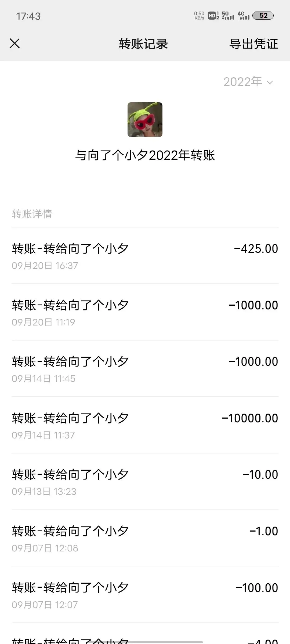Tap the chevron next to 2022年
The height and width of the screenshot is (644, 290).
(270, 82)
